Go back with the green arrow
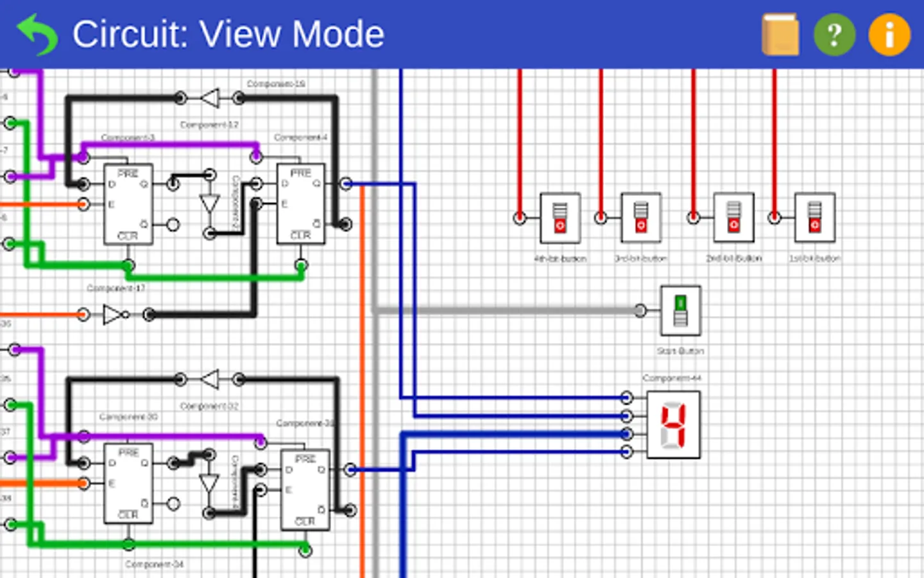Image resolution: width=924 pixels, height=578 pixels. 37,35
